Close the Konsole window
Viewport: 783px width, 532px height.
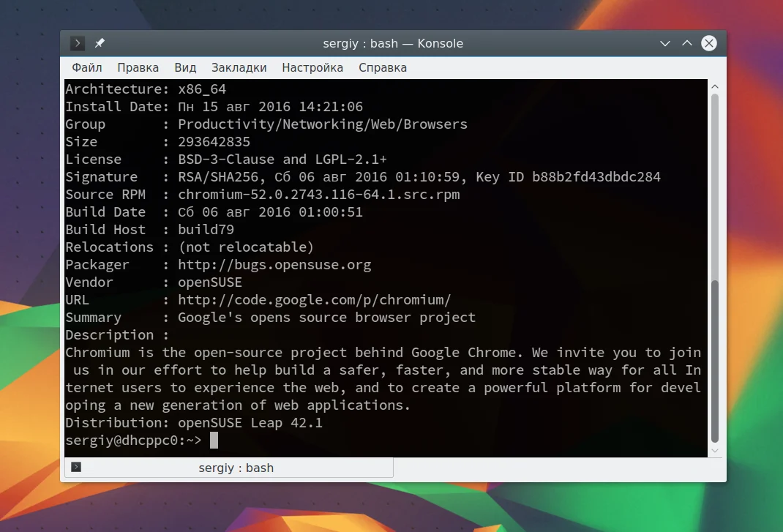pos(708,43)
